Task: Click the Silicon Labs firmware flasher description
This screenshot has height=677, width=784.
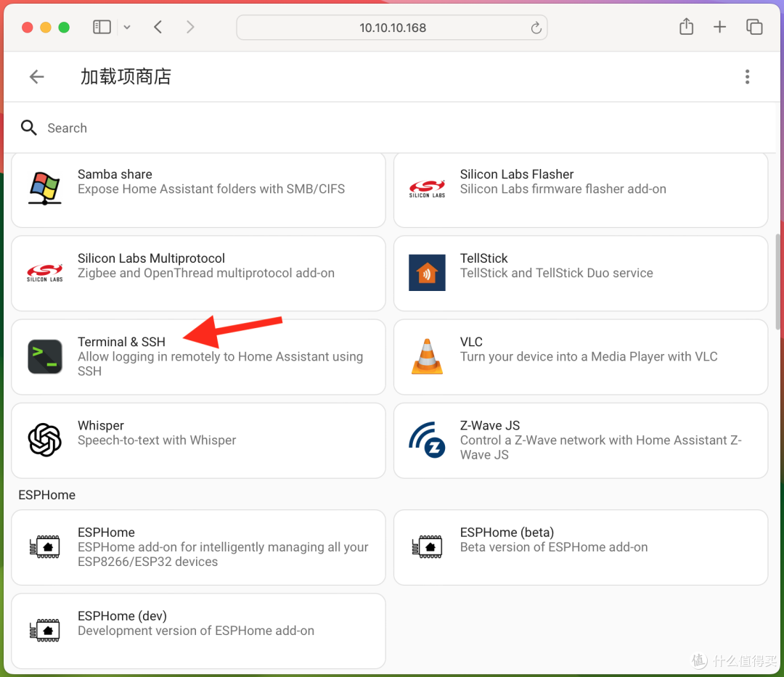Action: coord(563,189)
